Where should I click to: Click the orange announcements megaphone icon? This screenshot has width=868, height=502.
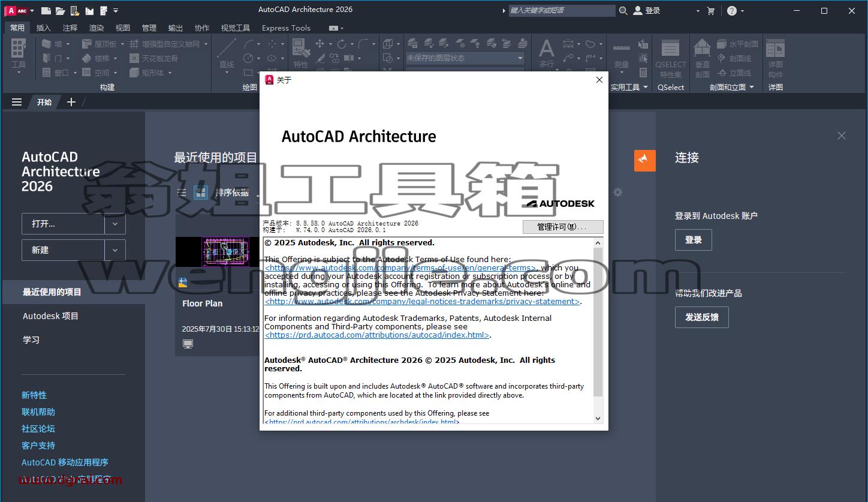tap(645, 160)
